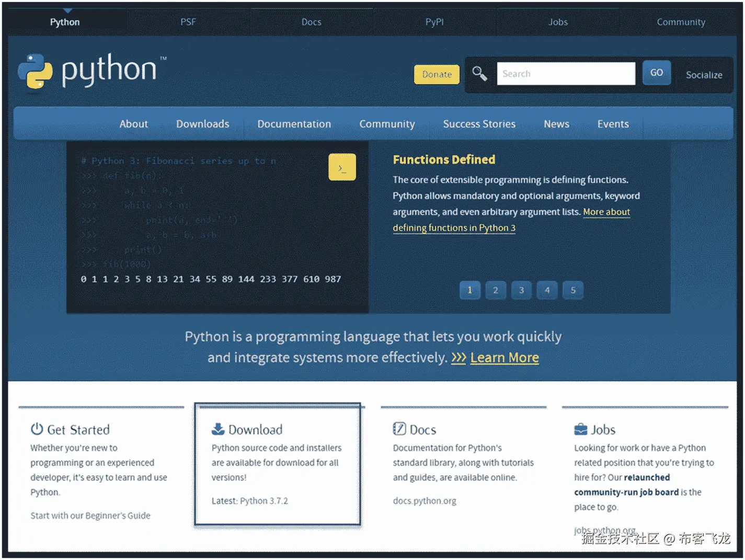Click the Python 3.7.2 latest link

tap(264, 501)
